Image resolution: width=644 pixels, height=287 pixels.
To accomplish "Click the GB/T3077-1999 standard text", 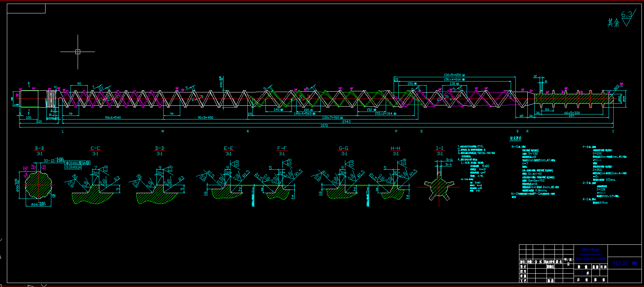I will 591,259.
